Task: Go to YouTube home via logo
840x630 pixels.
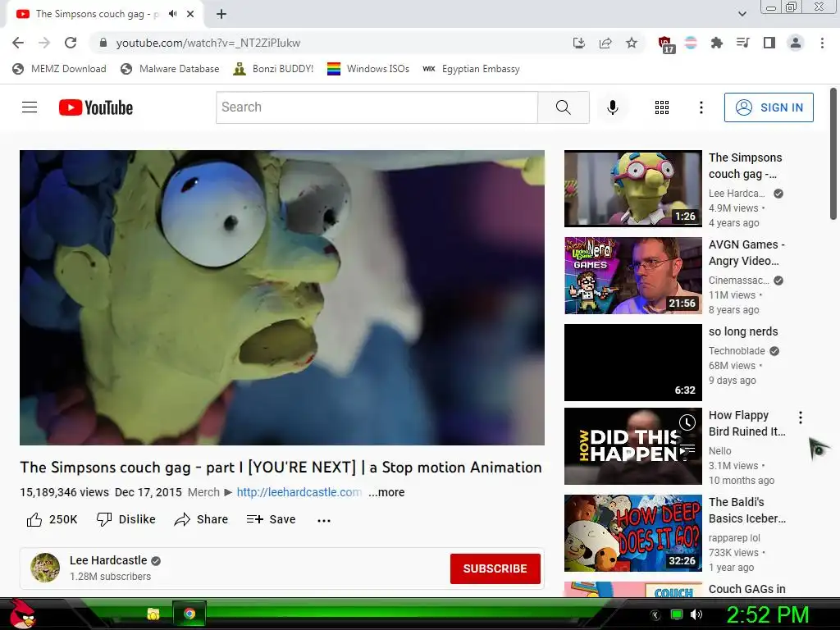Action: click(x=96, y=107)
